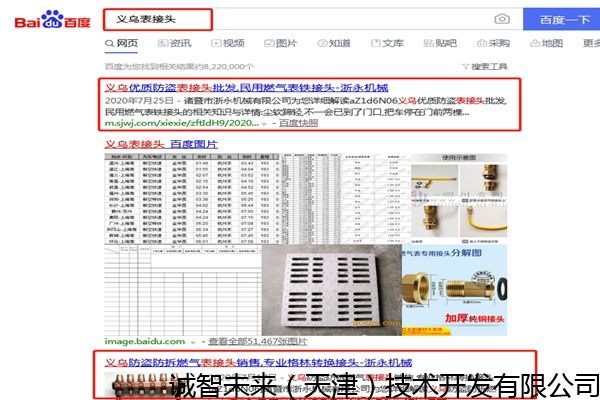Screen dimensions: 600x400
Task: Expand dropdown arrow beside image.baidu.com
Action: [193, 342]
